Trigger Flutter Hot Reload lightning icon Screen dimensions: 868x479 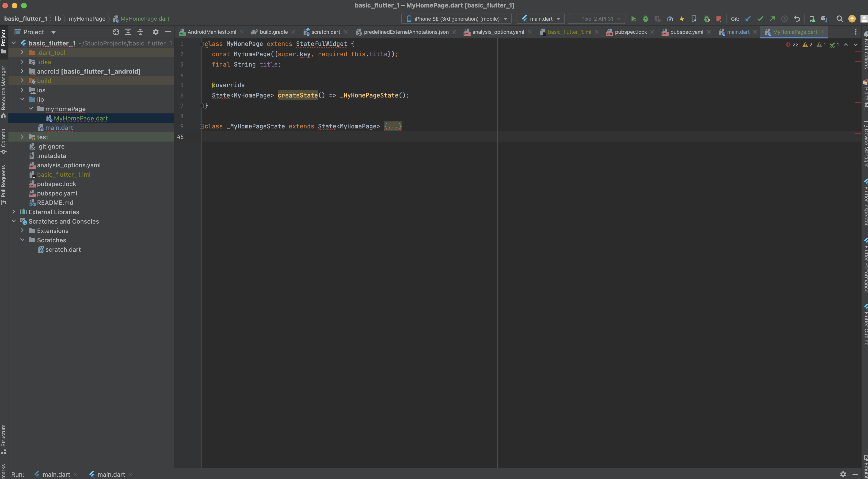coord(682,19)
